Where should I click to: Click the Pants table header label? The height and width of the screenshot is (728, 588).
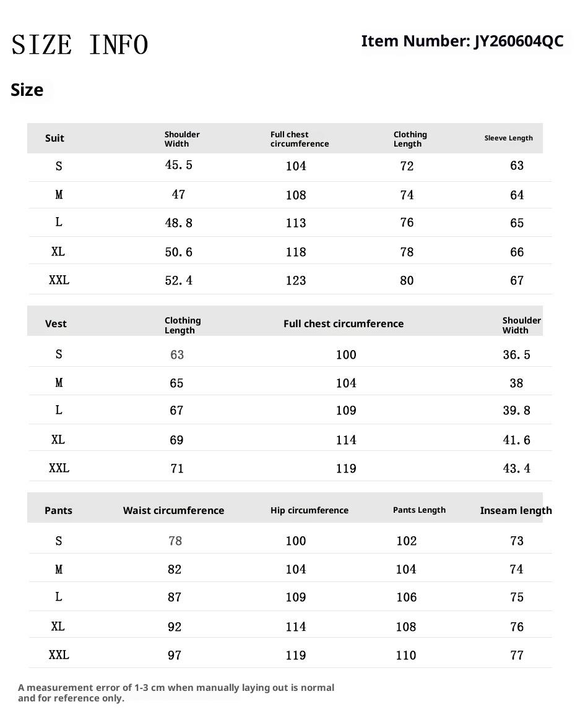click(x=58, y=510)
